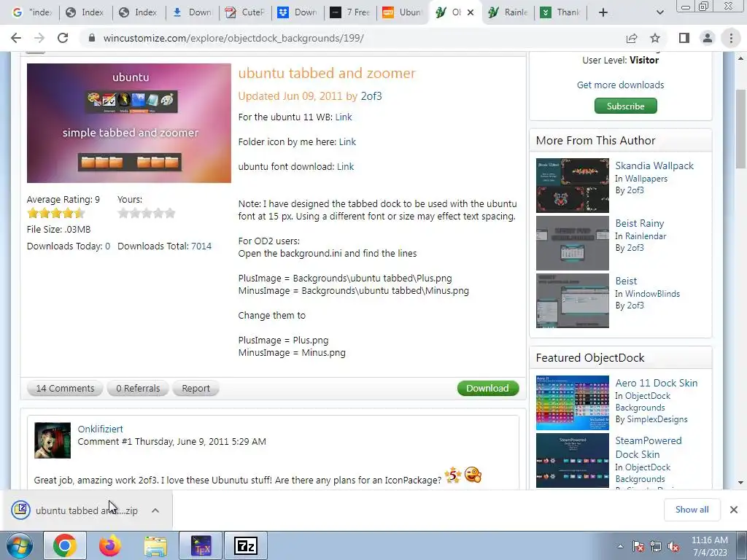Click the Average Rating stars
Screen dimensions: 747x560
55,213
